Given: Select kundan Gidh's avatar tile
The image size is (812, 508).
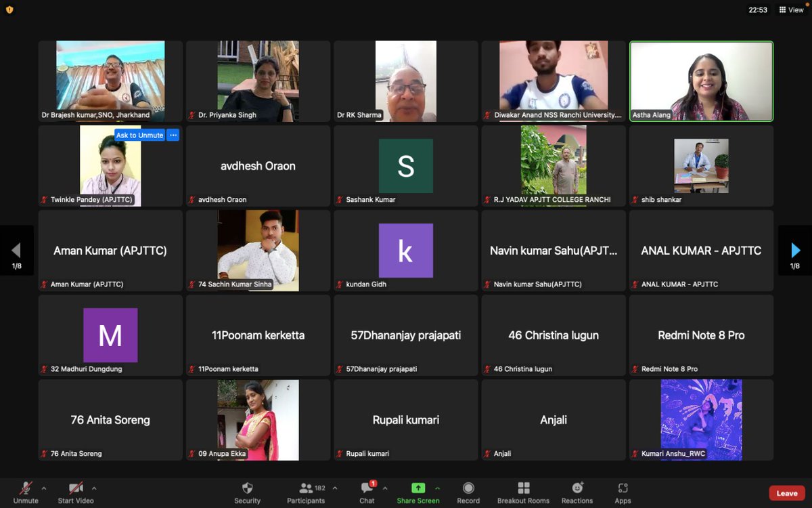Looking at the screenshot, I should tap(406, 251).
